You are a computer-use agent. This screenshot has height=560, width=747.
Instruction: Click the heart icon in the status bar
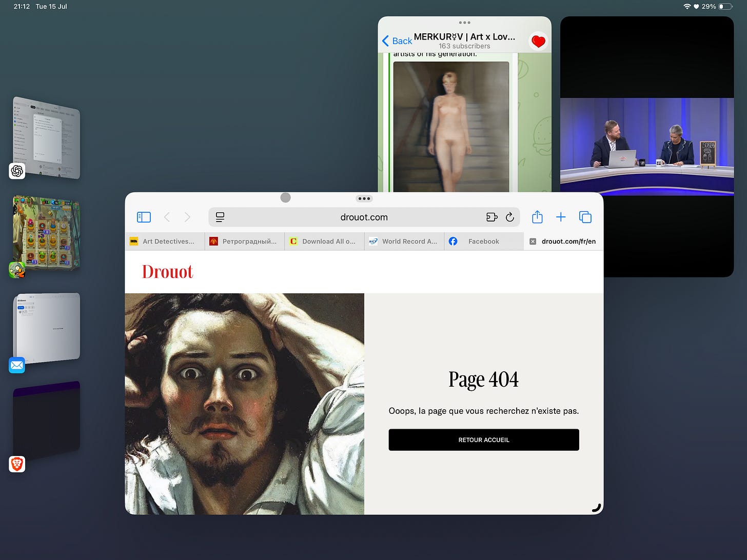coord(696,7)
